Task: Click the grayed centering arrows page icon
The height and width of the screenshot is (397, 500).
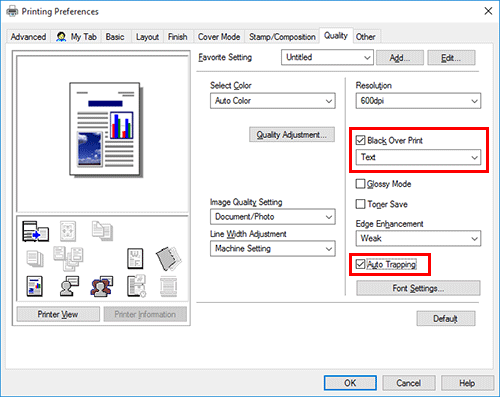Action: pyautogui.click(x=68, y=231)
